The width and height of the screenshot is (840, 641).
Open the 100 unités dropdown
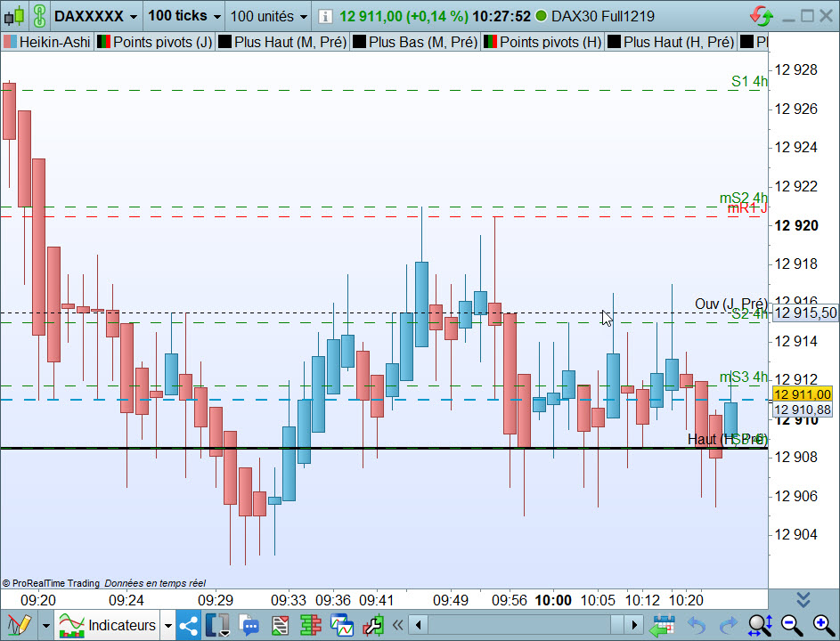click(269, 16)
